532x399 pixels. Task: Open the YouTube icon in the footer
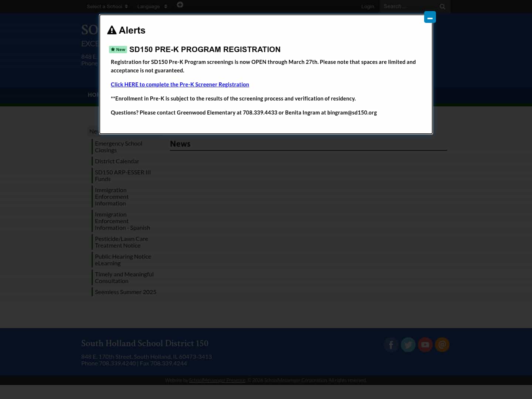click(425, 345)
